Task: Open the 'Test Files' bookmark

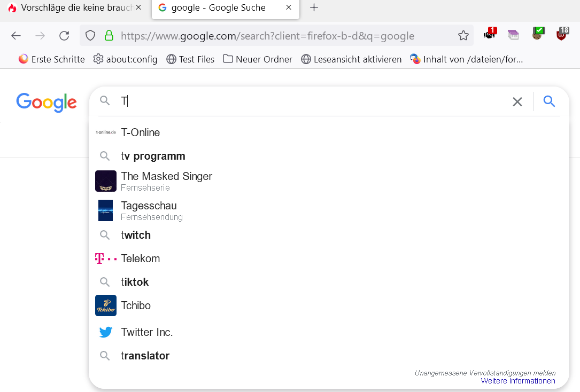Action: (x=190, y=59)
